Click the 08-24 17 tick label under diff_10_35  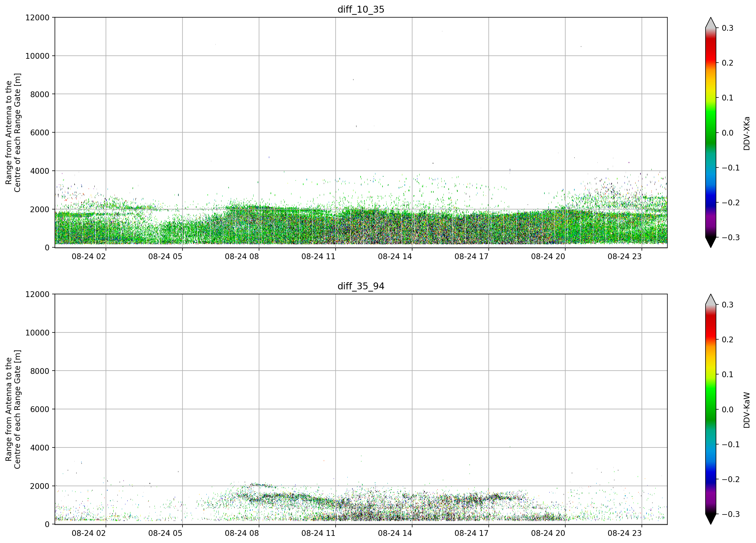471,256
